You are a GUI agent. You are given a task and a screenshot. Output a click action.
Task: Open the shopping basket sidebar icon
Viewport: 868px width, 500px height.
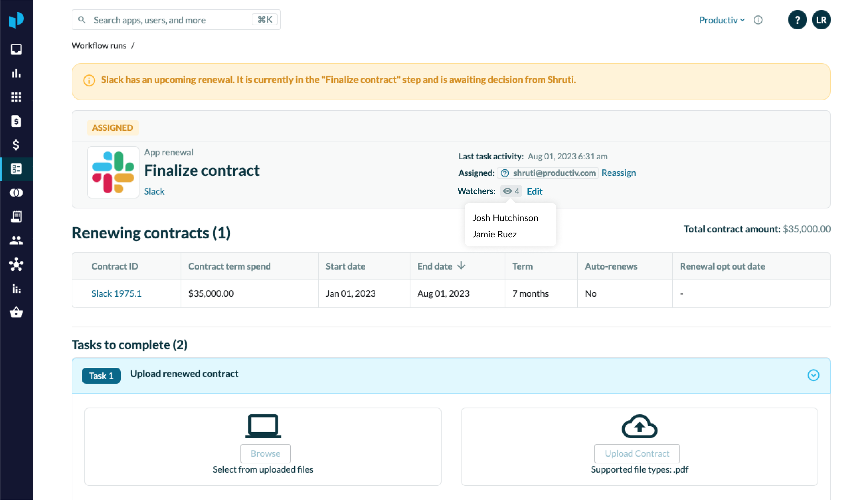(16, 313)
